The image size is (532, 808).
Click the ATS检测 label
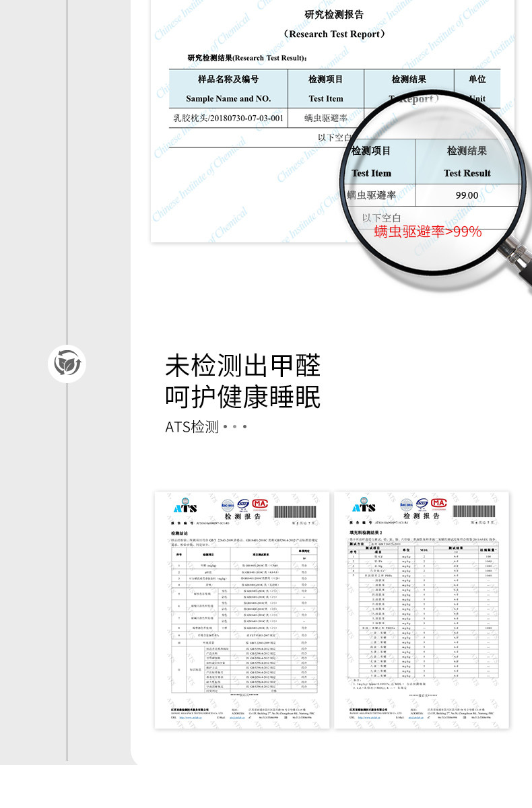192,427
